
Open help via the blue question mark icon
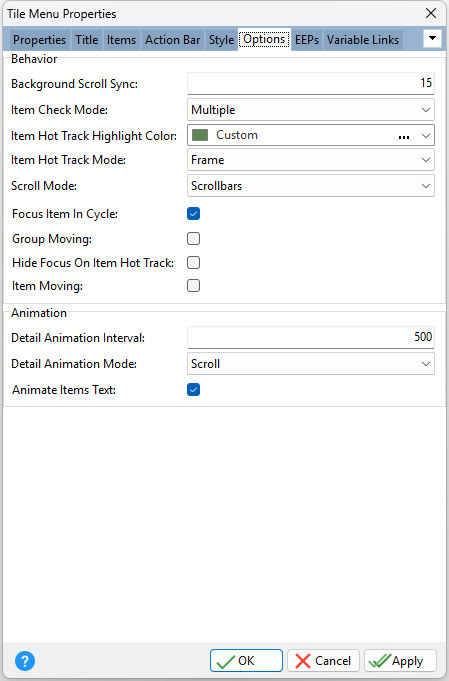click(25, 661)
